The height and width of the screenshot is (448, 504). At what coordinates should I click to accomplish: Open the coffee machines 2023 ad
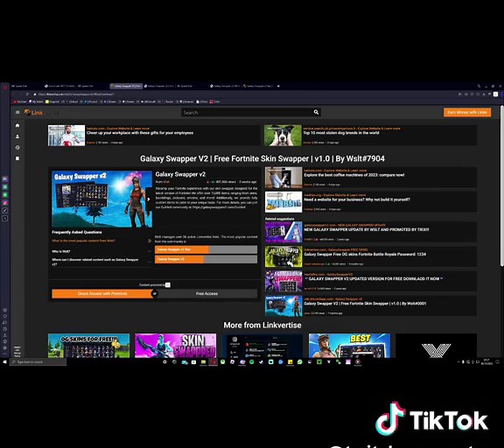(371, 178)
